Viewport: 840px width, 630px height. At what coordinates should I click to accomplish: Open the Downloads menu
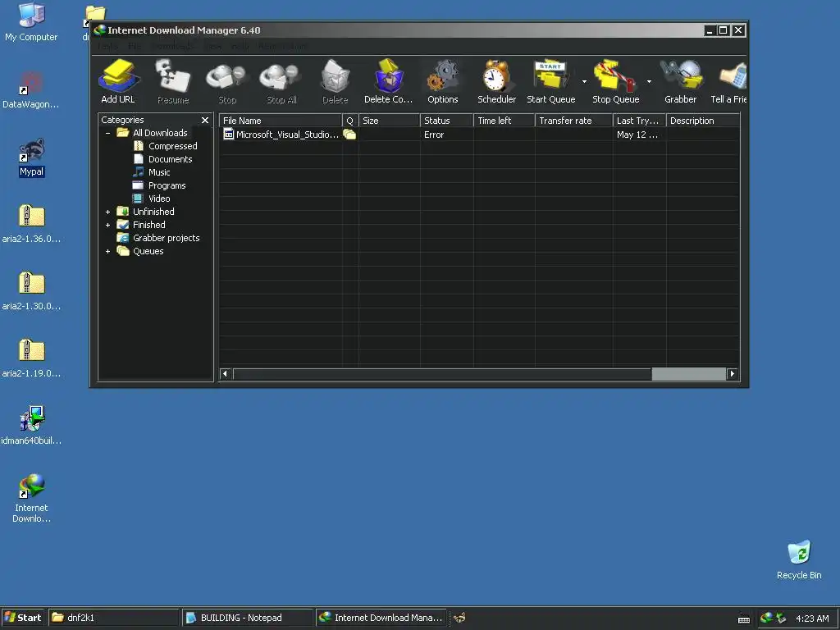pos(172,46)
